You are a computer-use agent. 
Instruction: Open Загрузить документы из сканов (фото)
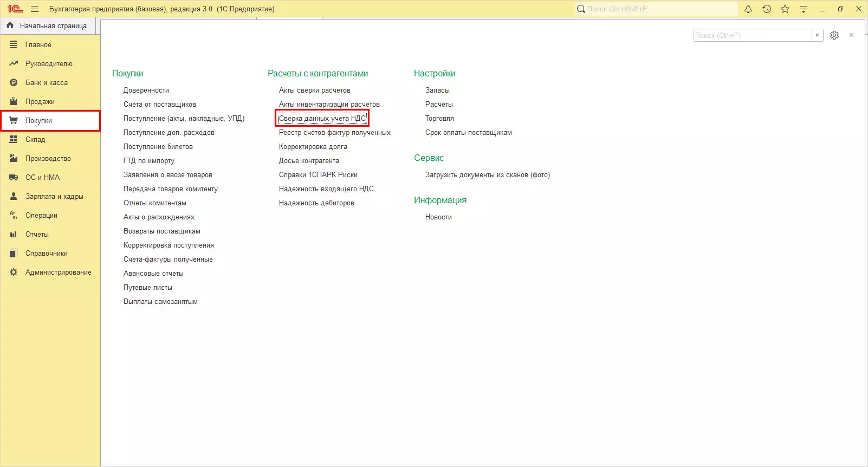[x=488, y=175]
